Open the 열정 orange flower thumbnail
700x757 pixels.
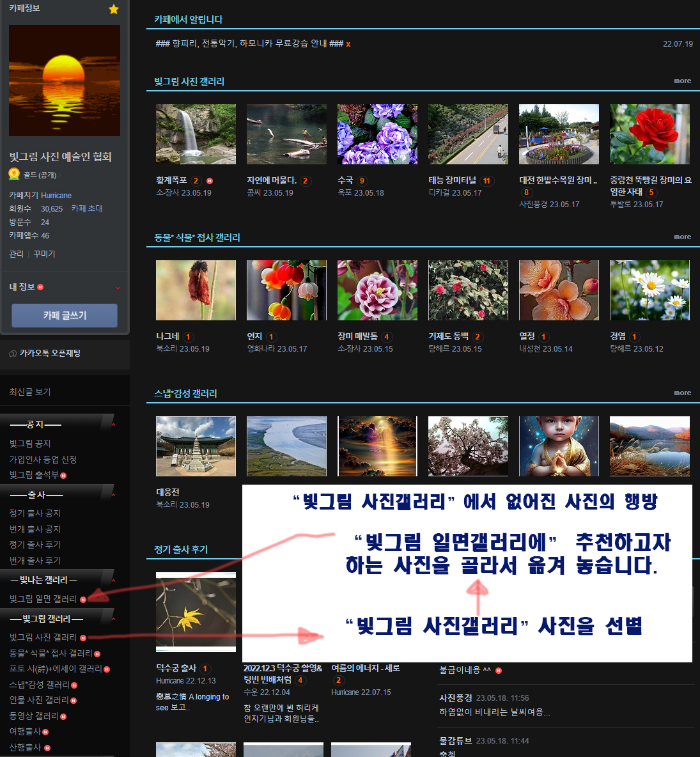tap(559, 290)
